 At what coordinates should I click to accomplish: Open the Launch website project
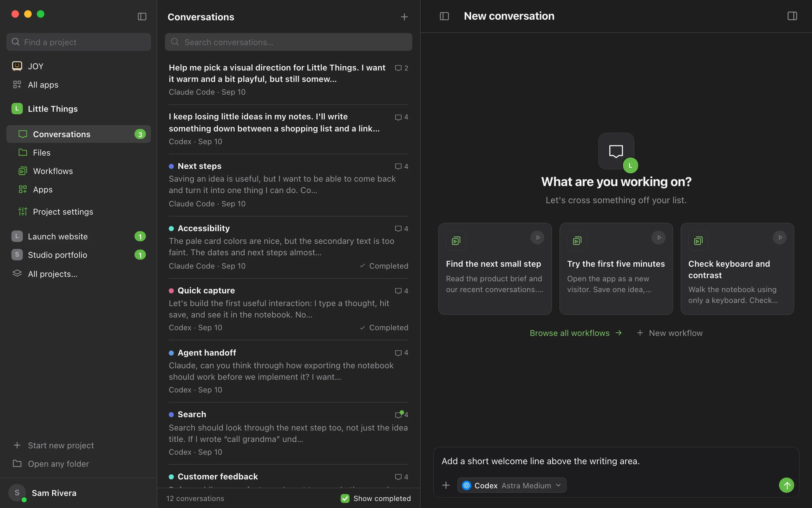(x=79, y=236)
